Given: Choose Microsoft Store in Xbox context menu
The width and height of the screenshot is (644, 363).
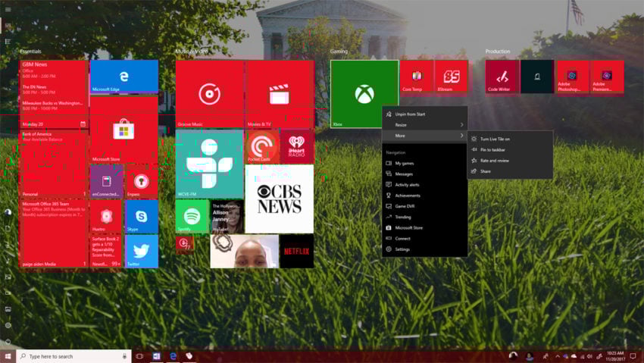Looking at the screenshot, I should (425, 227).
